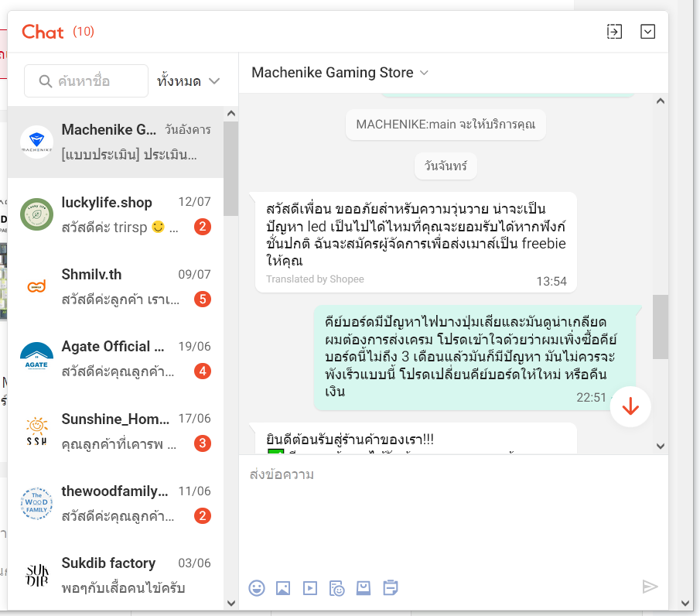The height and width of the screenshot is (616, 700).
Task: Click the search magnifier icon
Action: [x=46, y=81]
